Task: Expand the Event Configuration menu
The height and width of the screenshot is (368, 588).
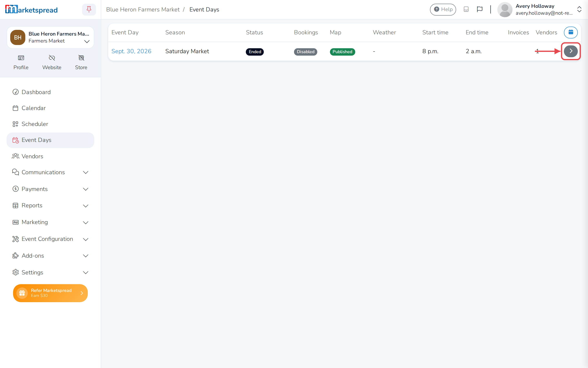Action: pyautogui.click(x=50, y=239)
